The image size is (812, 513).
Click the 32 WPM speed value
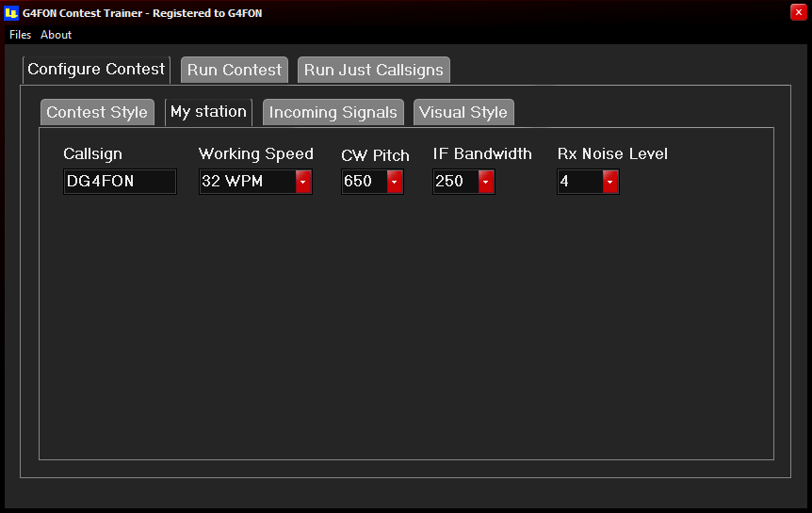tap(232, 181)
